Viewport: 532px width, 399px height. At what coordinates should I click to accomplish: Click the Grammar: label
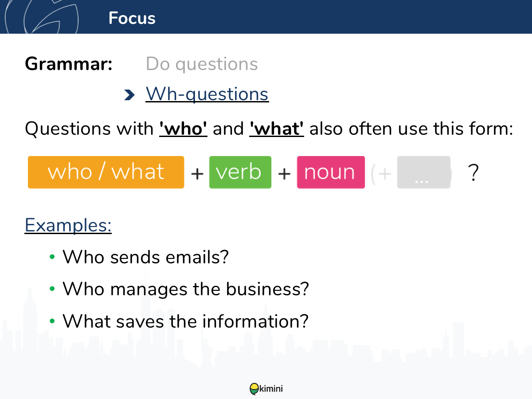[x=69, y=64]
